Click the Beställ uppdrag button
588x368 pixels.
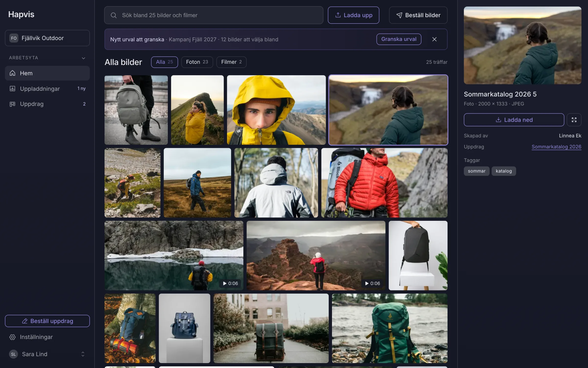coord(47,321)
